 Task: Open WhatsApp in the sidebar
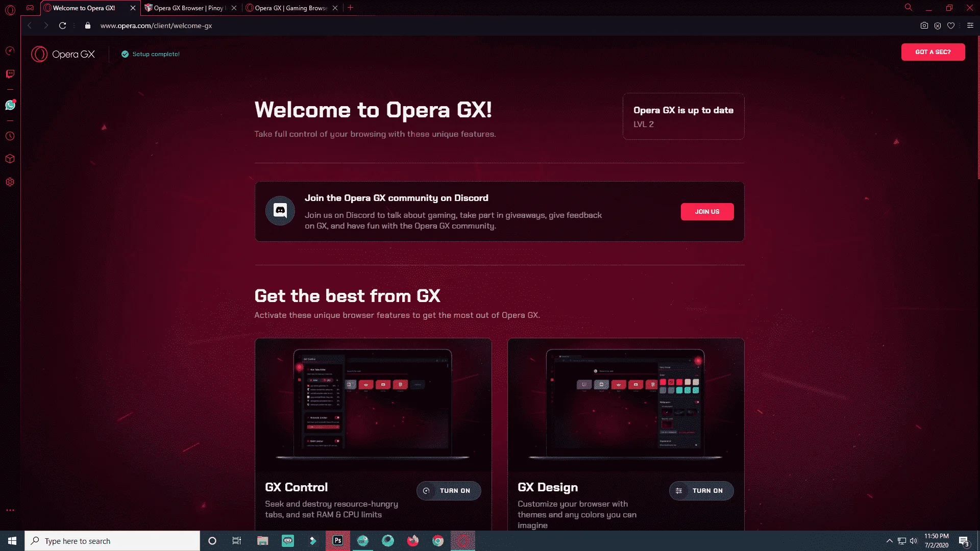point(10,105)
